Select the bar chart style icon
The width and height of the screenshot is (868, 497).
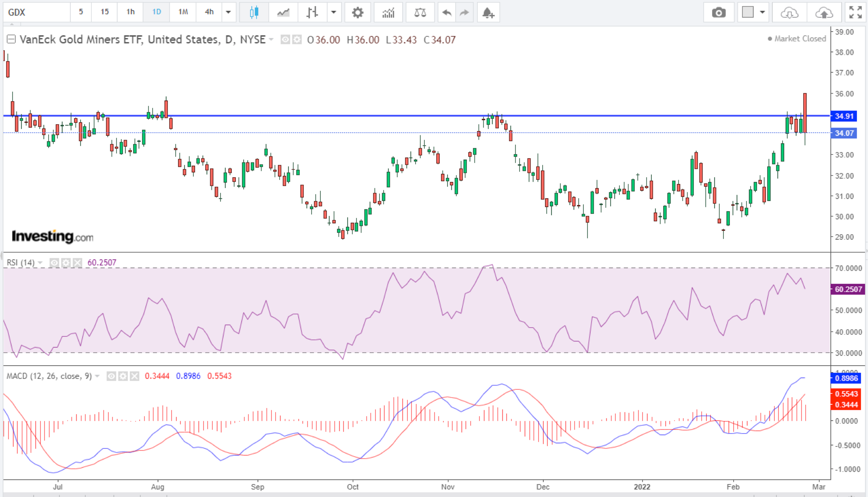[x=312, y=13]
